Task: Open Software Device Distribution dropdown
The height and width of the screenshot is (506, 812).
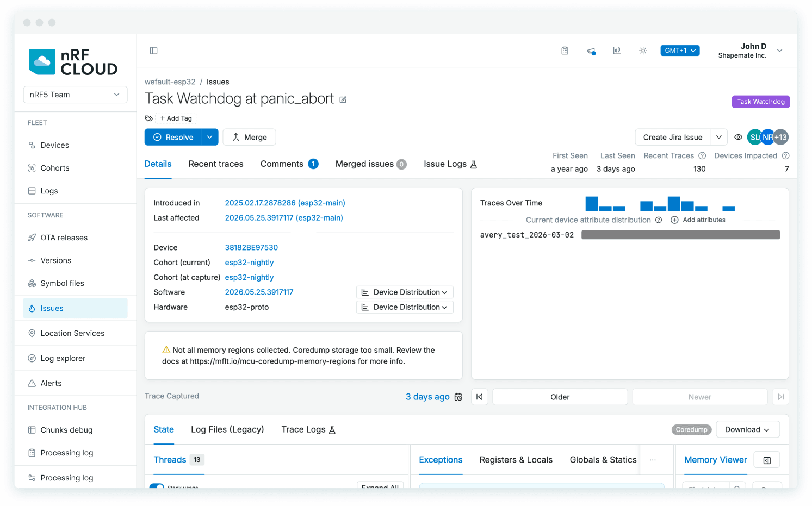Action: pyautogui.click(x=405, y=292)
